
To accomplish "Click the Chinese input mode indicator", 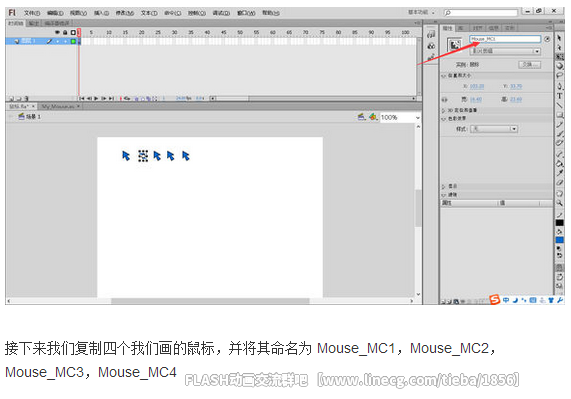I will pyautogui.click(x=506, y=300).
